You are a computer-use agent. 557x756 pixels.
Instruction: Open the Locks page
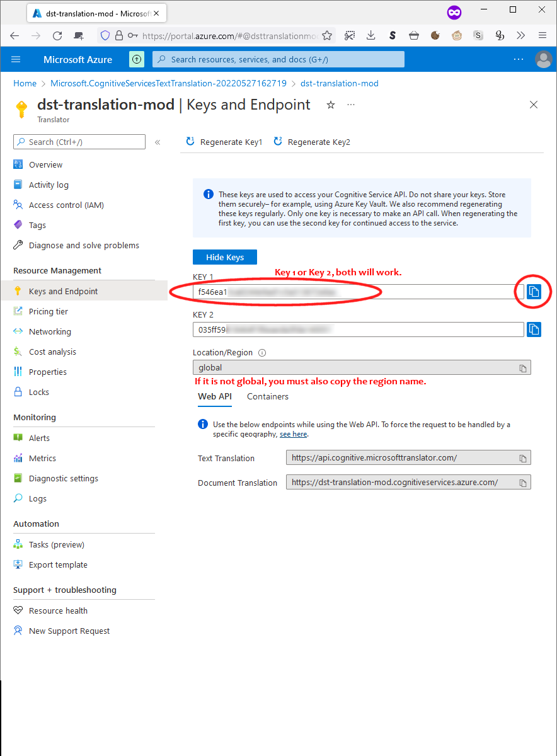[x=38, y=392]
